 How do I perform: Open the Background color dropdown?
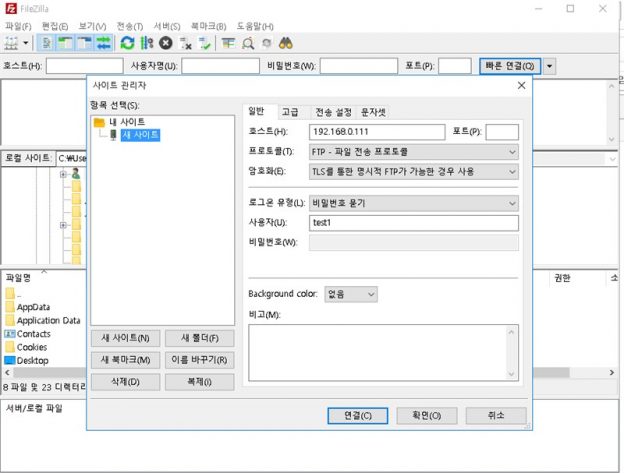pyautogui.click(x=351, y=294)
